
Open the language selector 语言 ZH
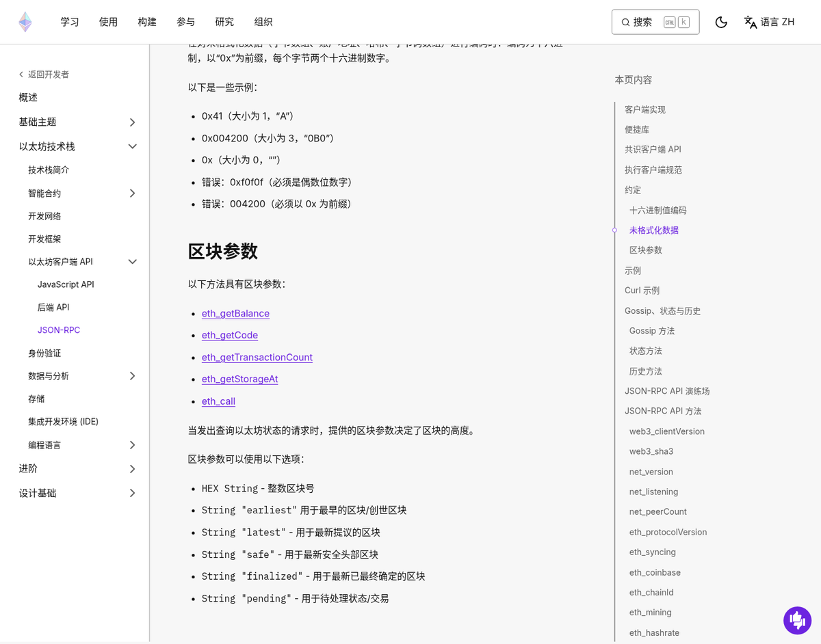click(x=769, y=22)
